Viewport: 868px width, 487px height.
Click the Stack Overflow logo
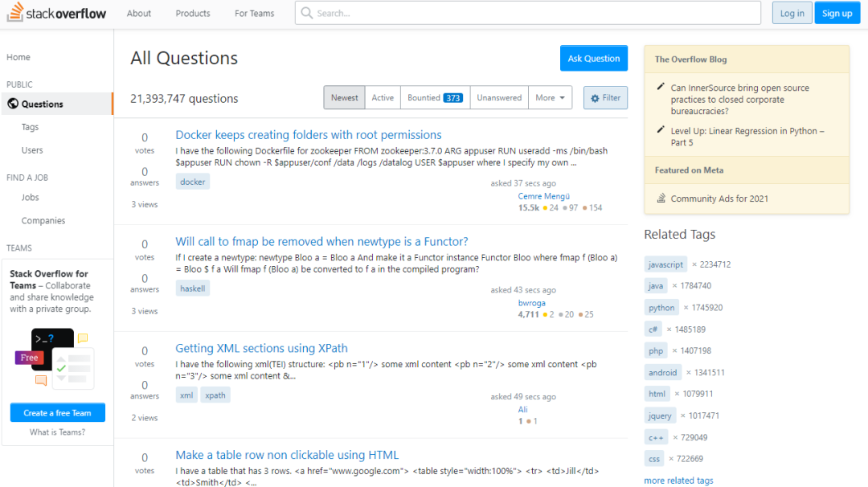click(x=56, y=12)
